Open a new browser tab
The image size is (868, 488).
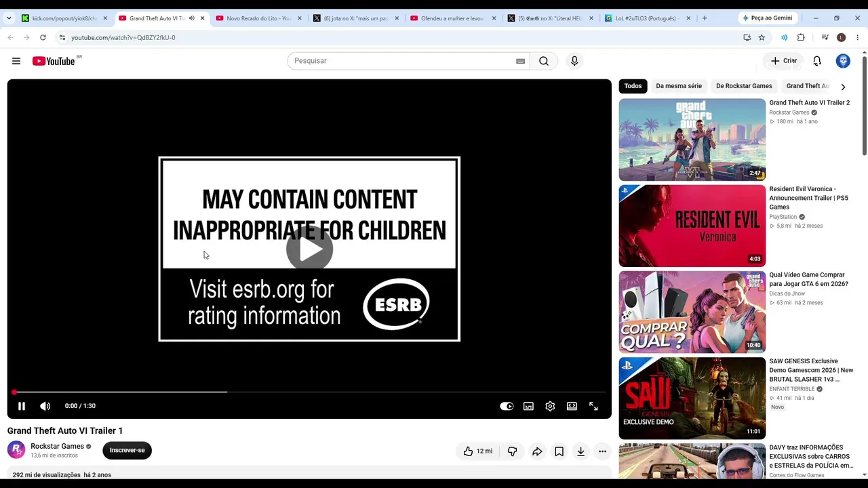(705, 18)
